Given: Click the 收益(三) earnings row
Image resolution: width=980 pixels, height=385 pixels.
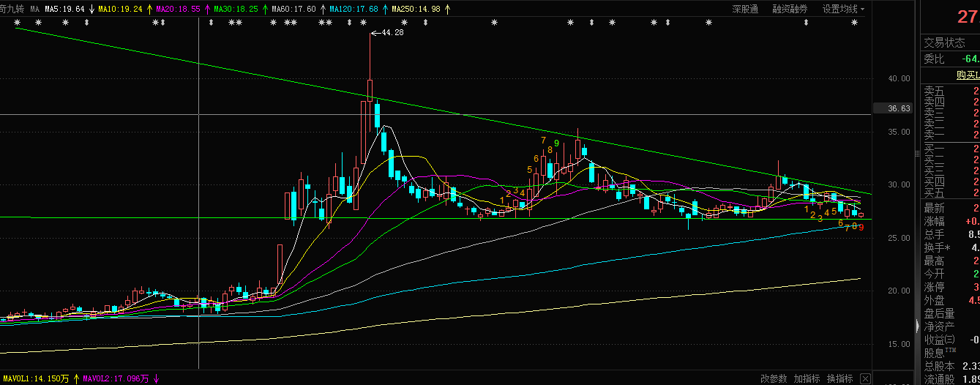Looking at the screenshot, I should click(x=950, y=340).
